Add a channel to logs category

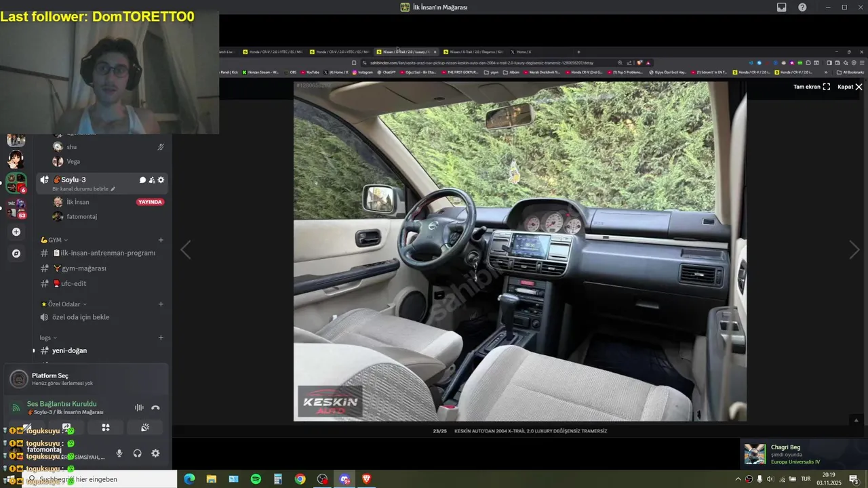(x=161, y=338)
